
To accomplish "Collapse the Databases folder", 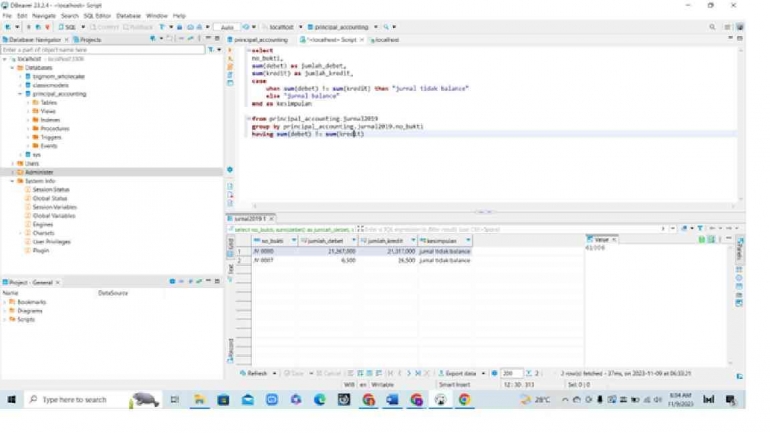I will tap(12, 68).
